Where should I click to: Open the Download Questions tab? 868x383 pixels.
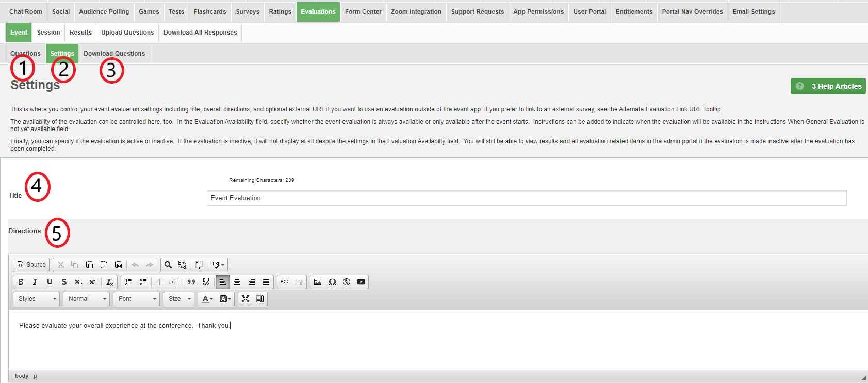[x=114, y=54]
